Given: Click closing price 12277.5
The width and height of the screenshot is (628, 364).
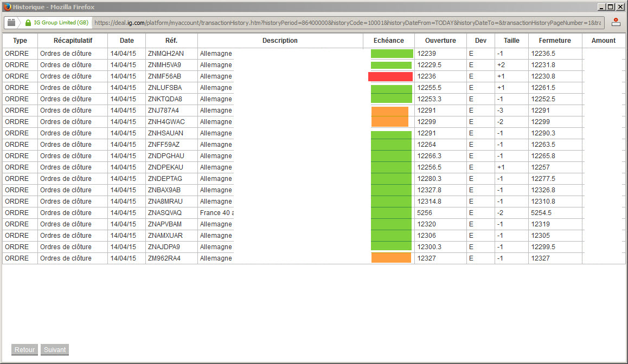Looking at the screenshot, I should (x=543, y=178).
